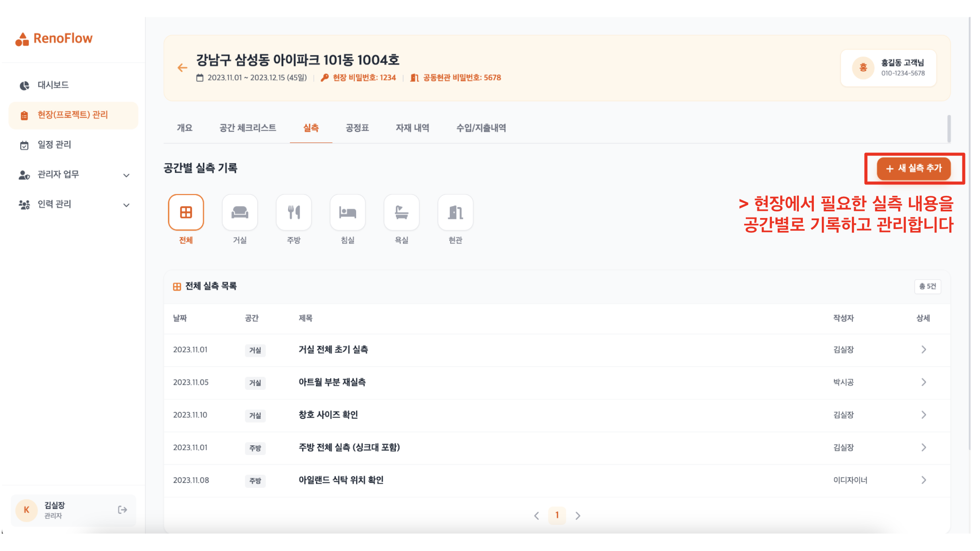980x551 pixels.
Task: Select the 주방 fork-and-knife icon filter
Action: (x=294, y=213)
